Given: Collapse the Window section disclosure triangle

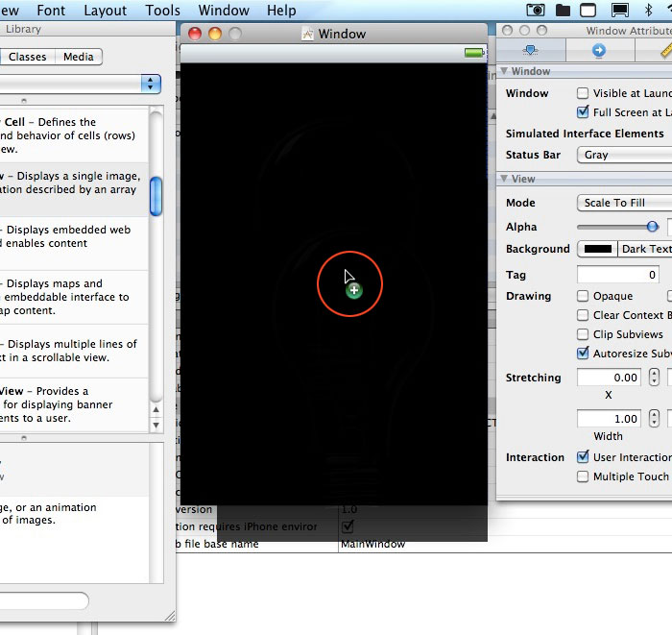Looking at the screenshot, I should click(504, 71).
